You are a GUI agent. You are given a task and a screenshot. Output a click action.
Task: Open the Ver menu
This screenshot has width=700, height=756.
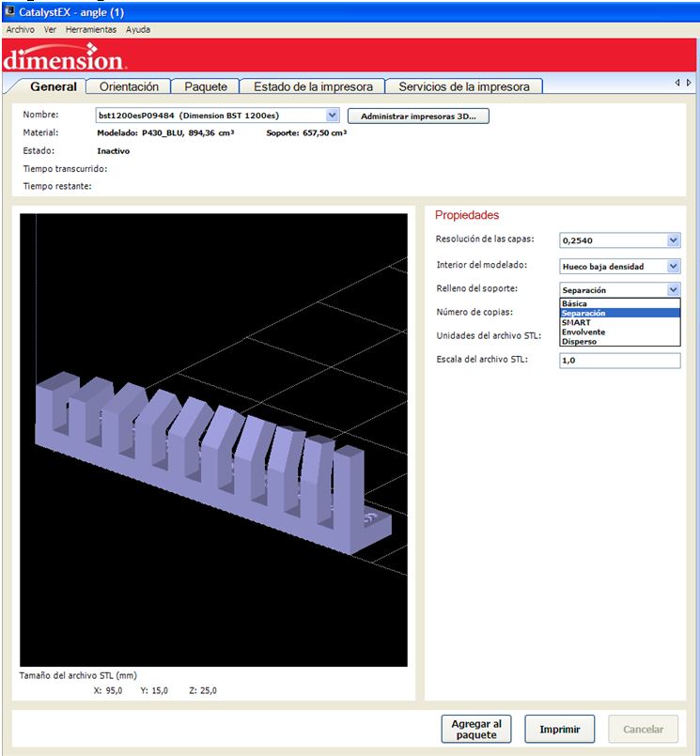[x=50, y=29]
